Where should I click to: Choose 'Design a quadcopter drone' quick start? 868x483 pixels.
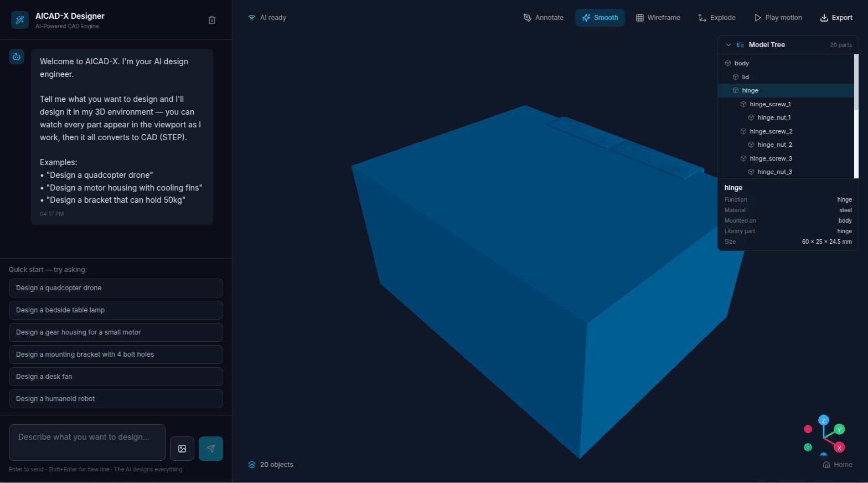(116, 288)
